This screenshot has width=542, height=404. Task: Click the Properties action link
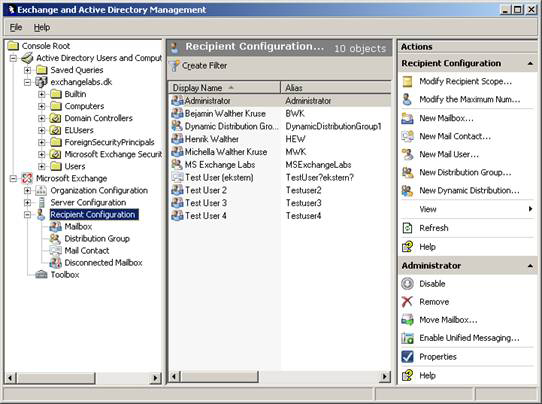tap(438, 357)
